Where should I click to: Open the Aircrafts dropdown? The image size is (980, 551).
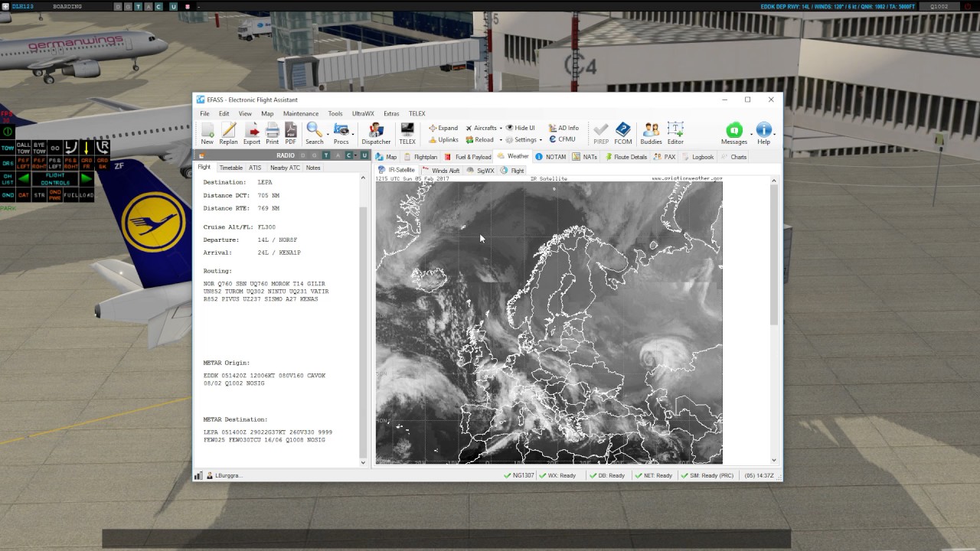(x=484, y=128)
